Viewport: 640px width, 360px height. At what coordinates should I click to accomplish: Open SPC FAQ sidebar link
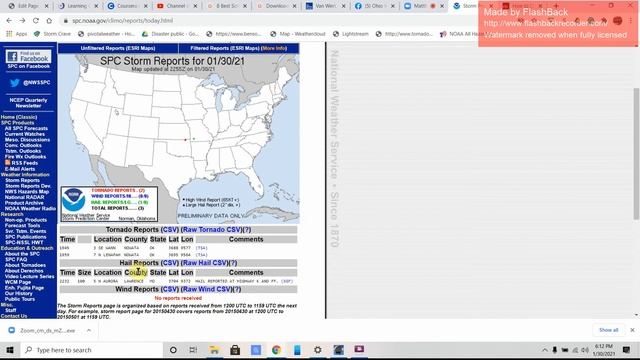16,259
